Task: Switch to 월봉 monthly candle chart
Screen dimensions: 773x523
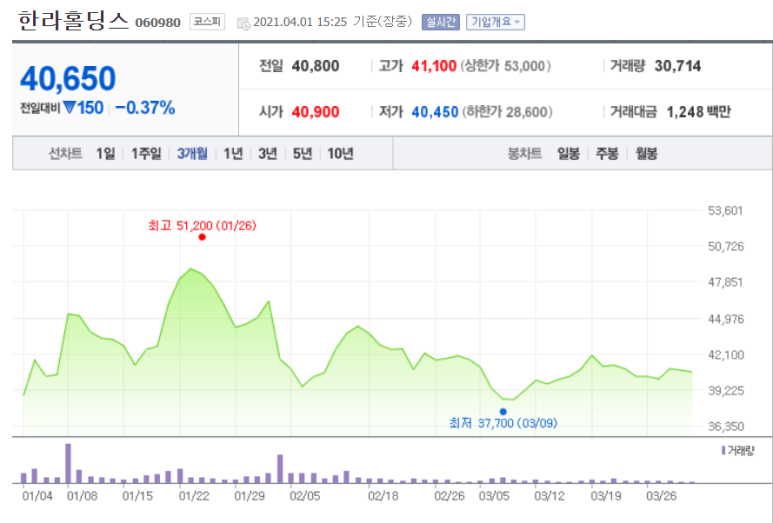Action: coord(646,153)
